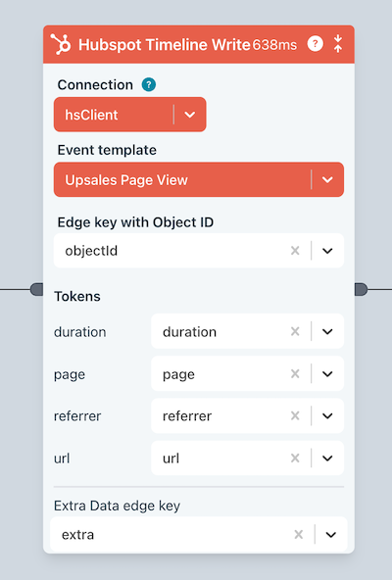Open the node help question mark icon
The image size is (392, 580).
[315, 44]
